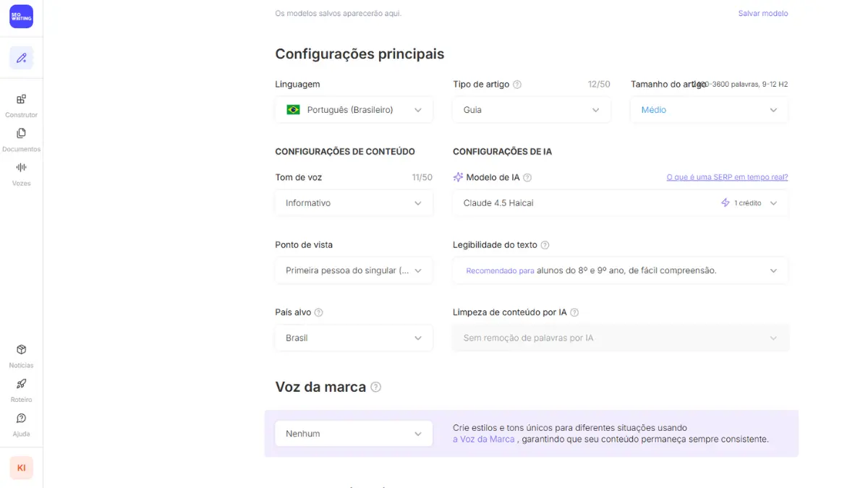The width and height of the screenshot is (868, 488).
Task: Open the Ponto de vista dropdown
Action: [354, 270]
